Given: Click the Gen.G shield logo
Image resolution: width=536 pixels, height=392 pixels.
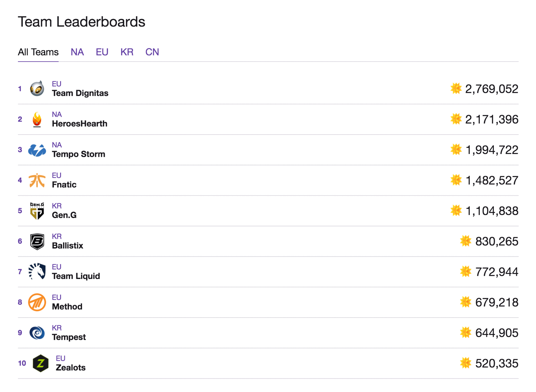Looking at the screenshot, I should click(x=37, y=211).
